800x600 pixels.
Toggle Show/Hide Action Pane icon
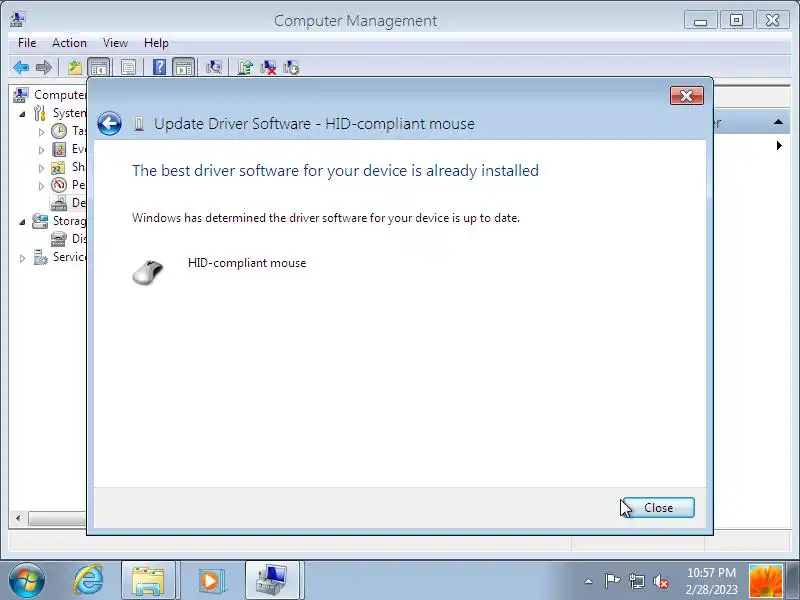[x=184, y=67]
